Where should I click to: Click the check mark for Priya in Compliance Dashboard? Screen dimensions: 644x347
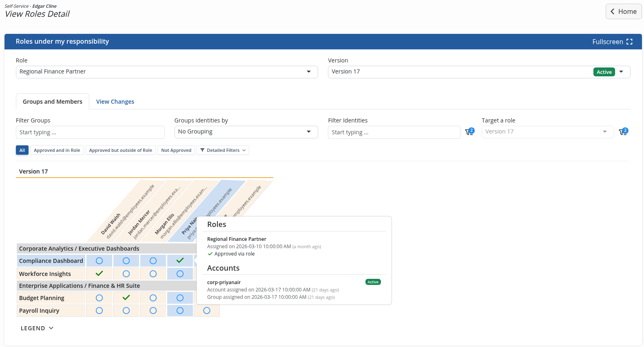point(180,260)
